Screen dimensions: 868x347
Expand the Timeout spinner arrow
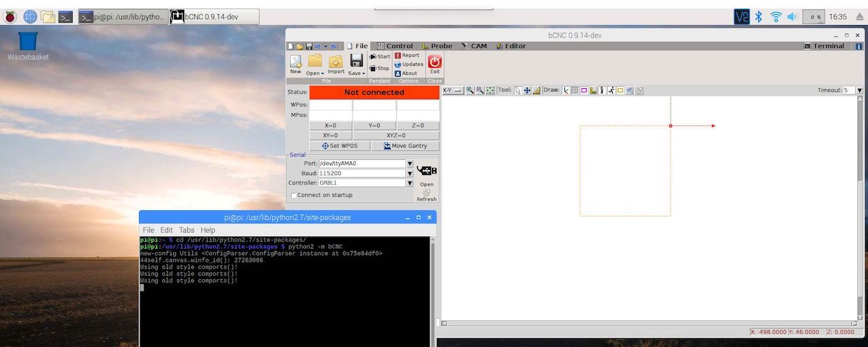[860, 90]
